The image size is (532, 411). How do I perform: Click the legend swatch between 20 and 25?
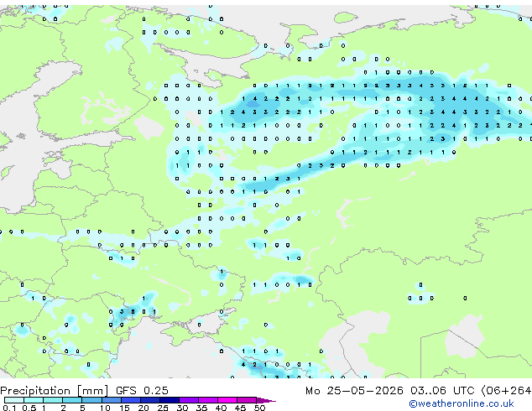coord(149,400)
